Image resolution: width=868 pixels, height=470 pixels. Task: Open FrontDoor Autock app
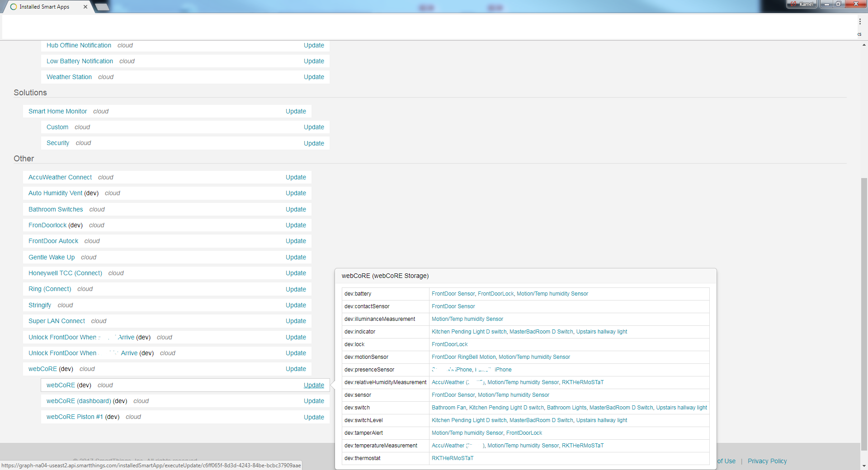[x=53, y=241]
